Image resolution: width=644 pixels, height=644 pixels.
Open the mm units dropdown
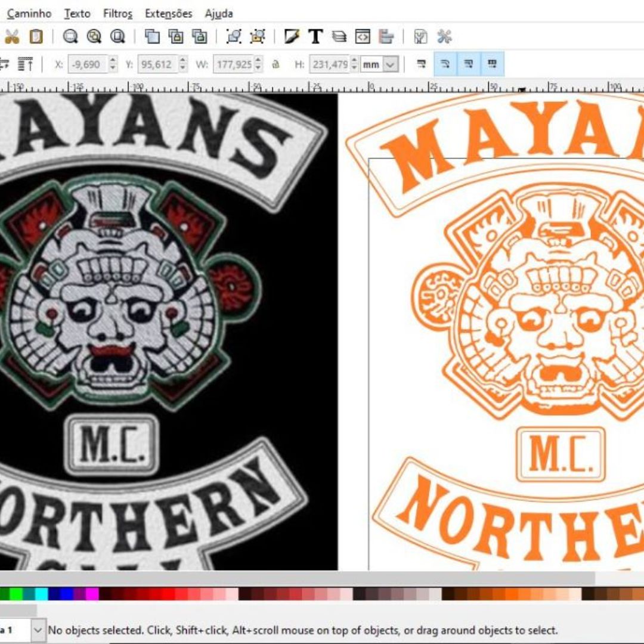[391, 64]
